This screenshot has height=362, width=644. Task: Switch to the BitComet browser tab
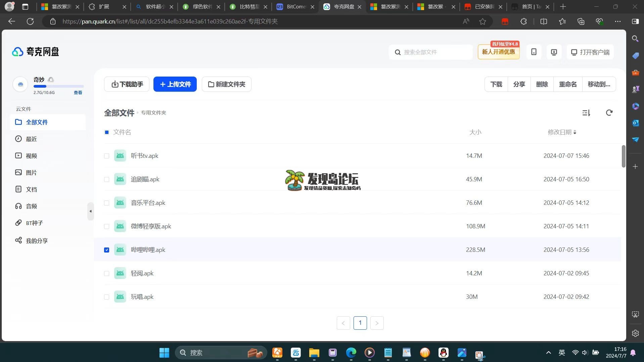point(295,7)
